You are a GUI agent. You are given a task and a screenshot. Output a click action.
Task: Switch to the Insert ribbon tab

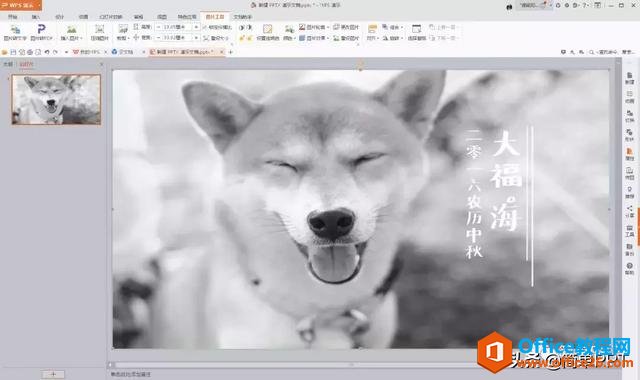tap(36, 17)
